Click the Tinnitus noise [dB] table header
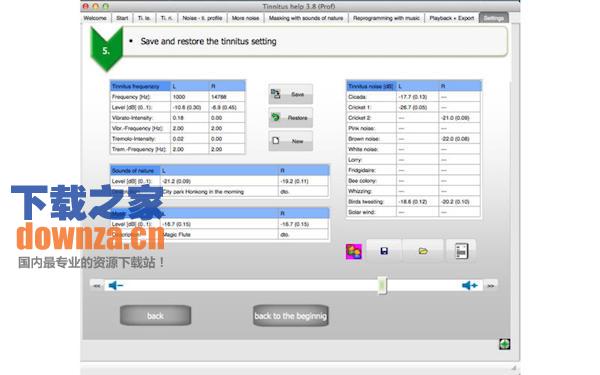Screen dimensions: 600x375 tap(371, 86)
